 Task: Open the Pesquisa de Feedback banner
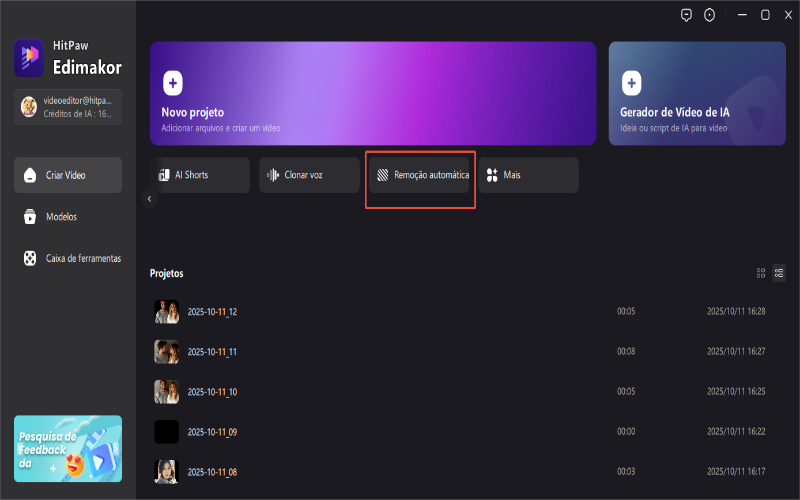coord(68,449)
